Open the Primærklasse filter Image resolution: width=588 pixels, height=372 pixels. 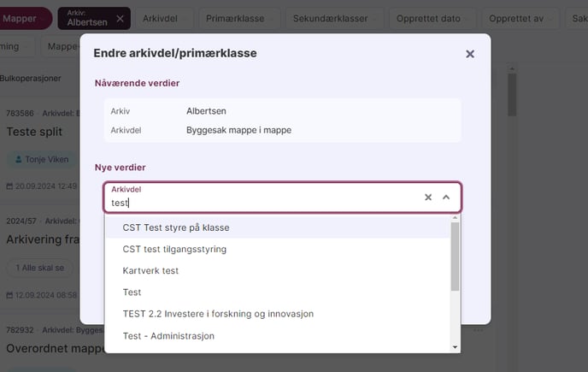[239, 19]
